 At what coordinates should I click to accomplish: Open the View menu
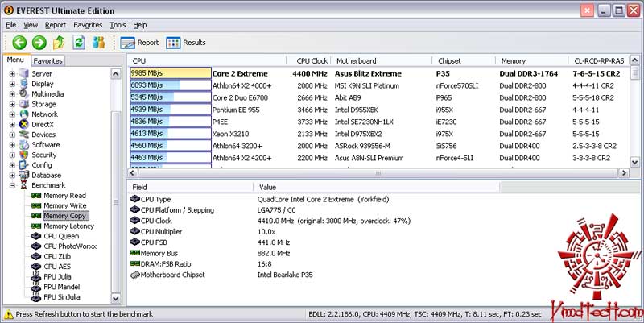tap(31, 25)
